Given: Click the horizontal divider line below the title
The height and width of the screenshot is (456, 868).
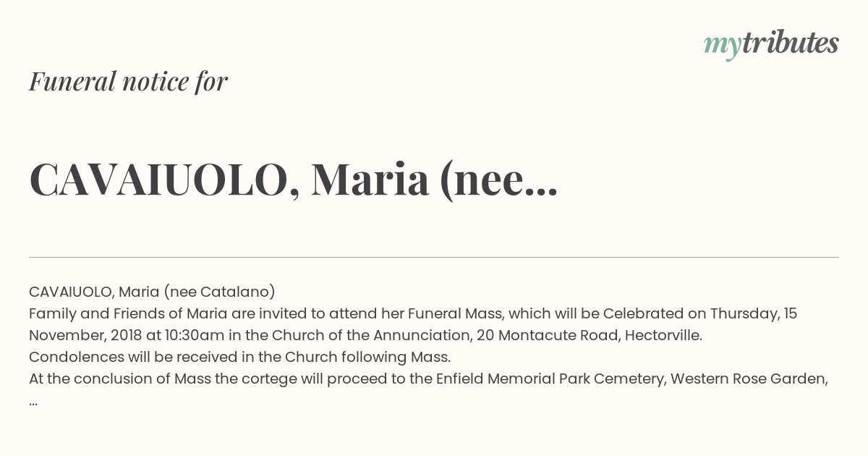Looking at the screenshot, I should tap(434, 257).
